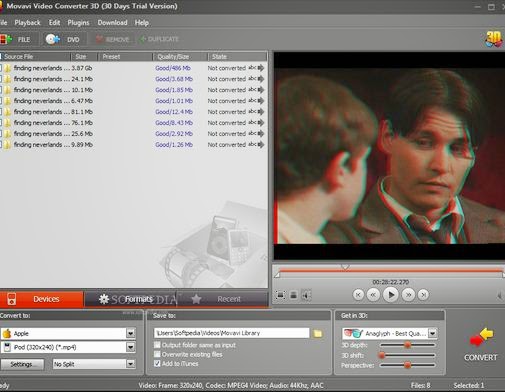Screen dimensions: 505x392
Task: Click rename abc icon on 10.1 Mb row
Action: click(252, 90)
